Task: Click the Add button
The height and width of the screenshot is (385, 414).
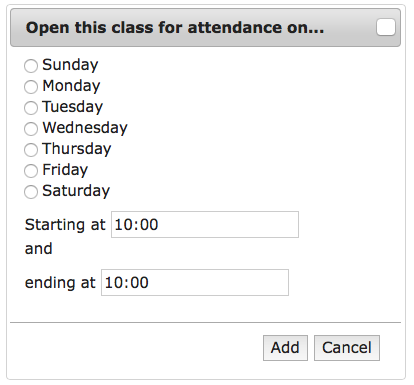Action: pos(285,348)
